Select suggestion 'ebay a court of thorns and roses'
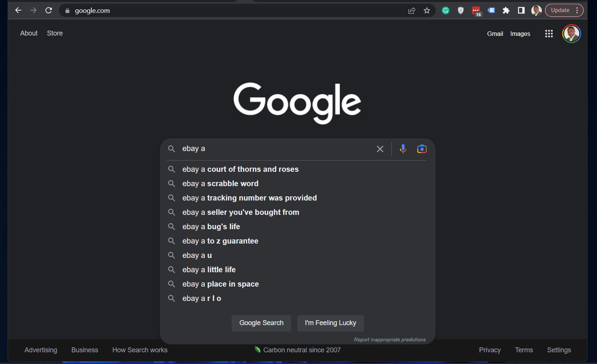 pyautogui.click(x=298, y=169)
